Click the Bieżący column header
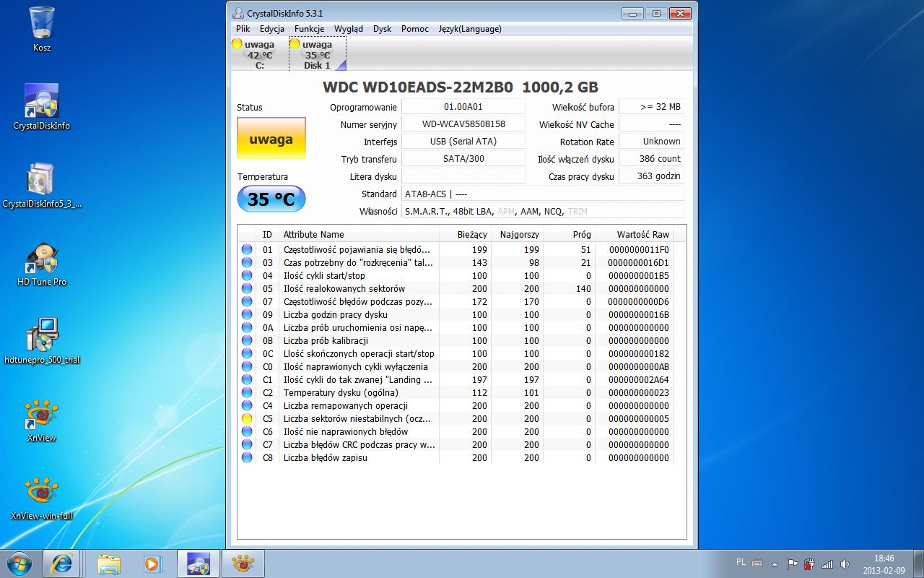Screen dimensions: 924x578 (466, 234)
